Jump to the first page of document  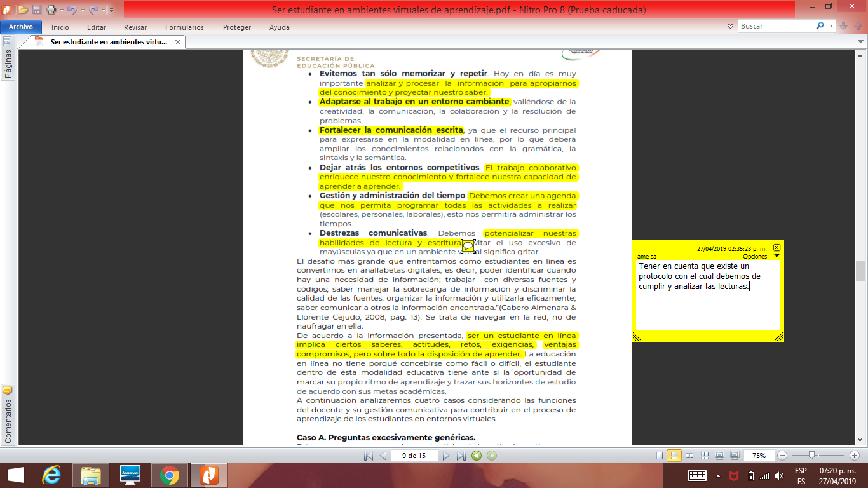369,456
